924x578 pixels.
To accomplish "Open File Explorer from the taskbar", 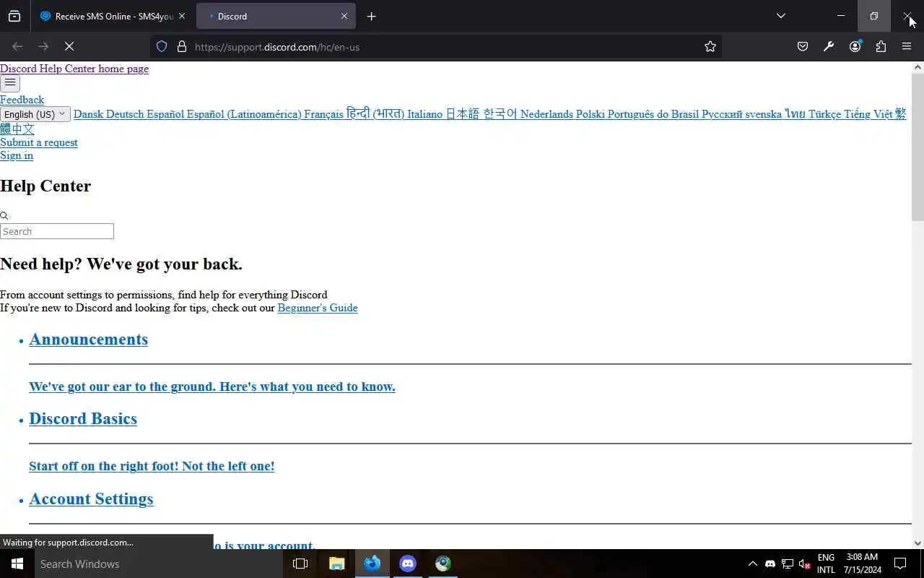I will [336, 564].
